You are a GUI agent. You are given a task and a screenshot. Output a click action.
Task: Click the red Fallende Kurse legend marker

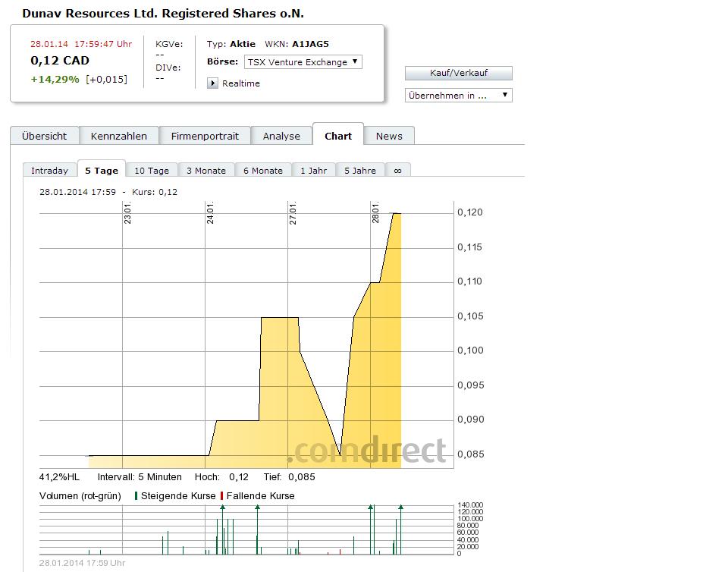(x=221, y=495)
